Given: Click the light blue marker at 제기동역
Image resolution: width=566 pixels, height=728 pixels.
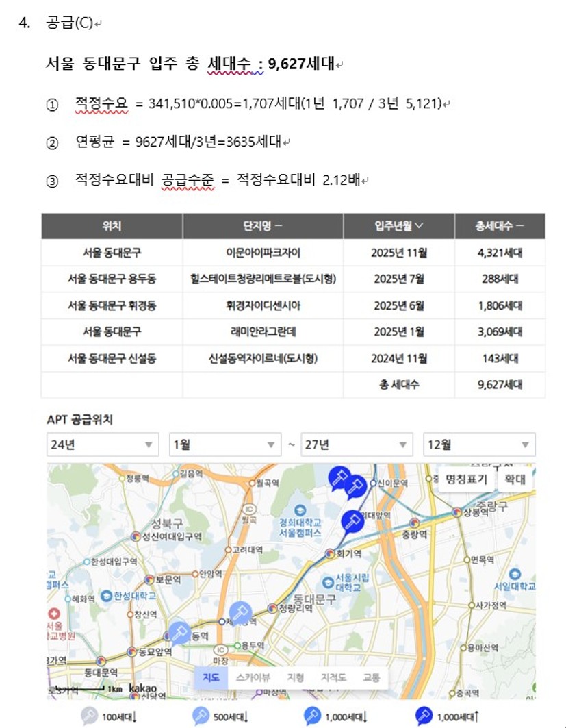Looking at the screenshot, I should click(x=240, y=613).
